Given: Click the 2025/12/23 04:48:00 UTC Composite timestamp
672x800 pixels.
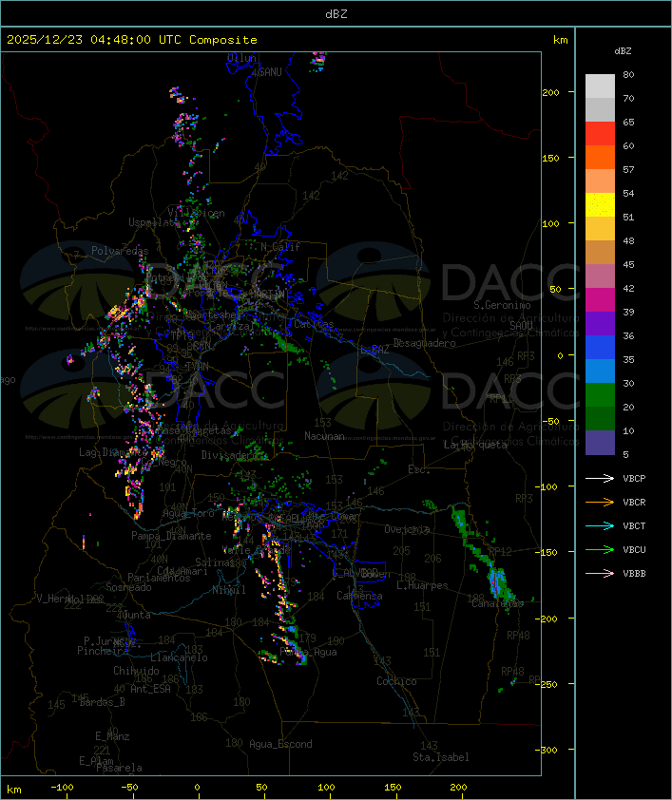Looking at the screenshot, I should [x=132, y=40].
